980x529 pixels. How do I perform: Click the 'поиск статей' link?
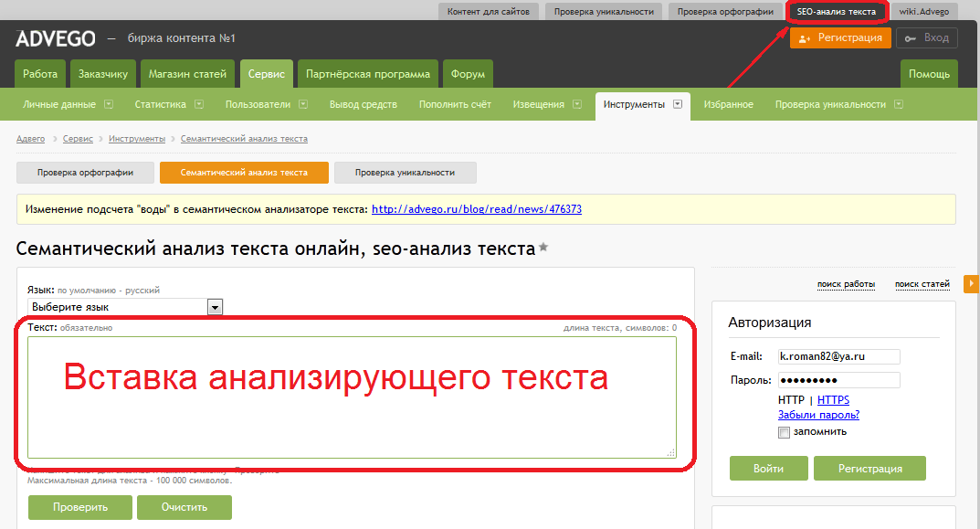(x=922, y=284)
